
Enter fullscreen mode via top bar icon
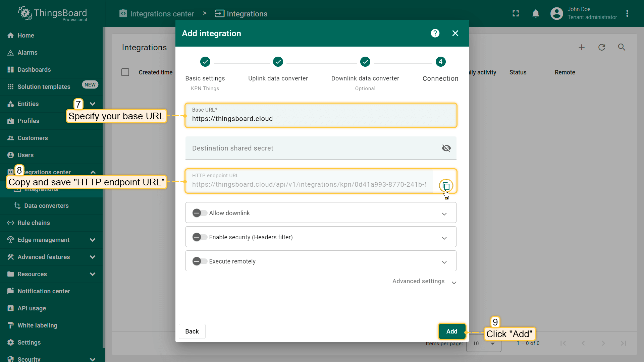pyautogui.click(x=516, y=13)
